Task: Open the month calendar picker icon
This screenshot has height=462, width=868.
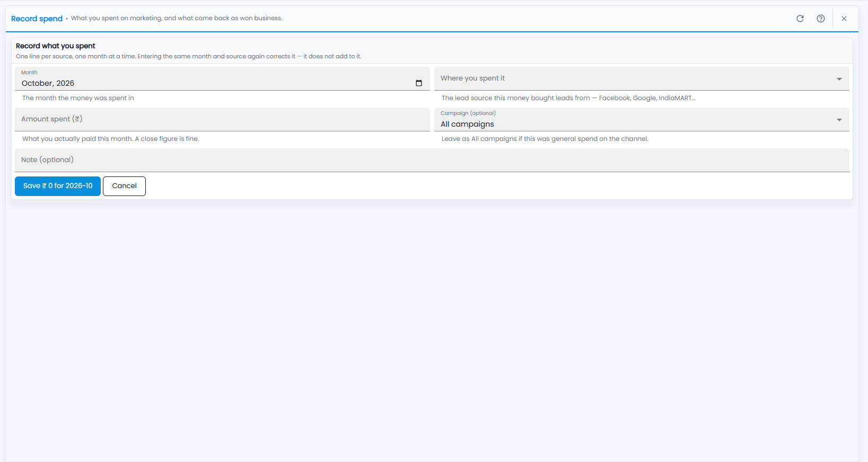Action: click(x=419, y=83)
